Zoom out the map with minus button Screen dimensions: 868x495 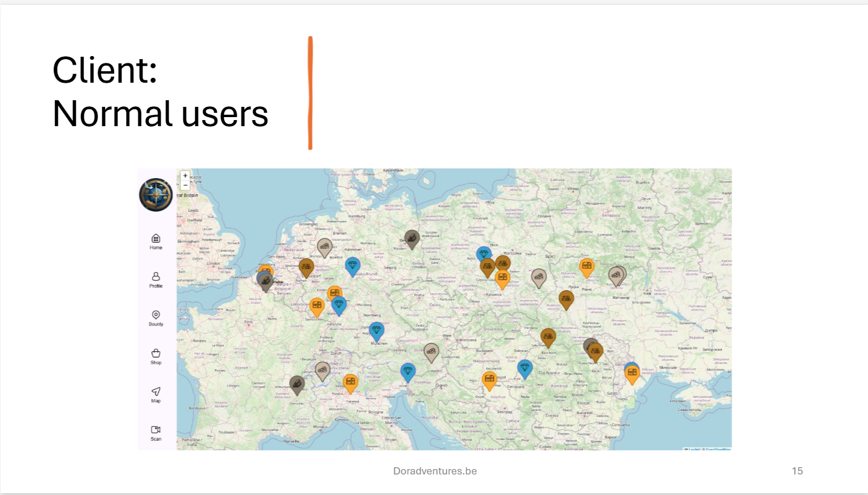(x=185, y=185)
